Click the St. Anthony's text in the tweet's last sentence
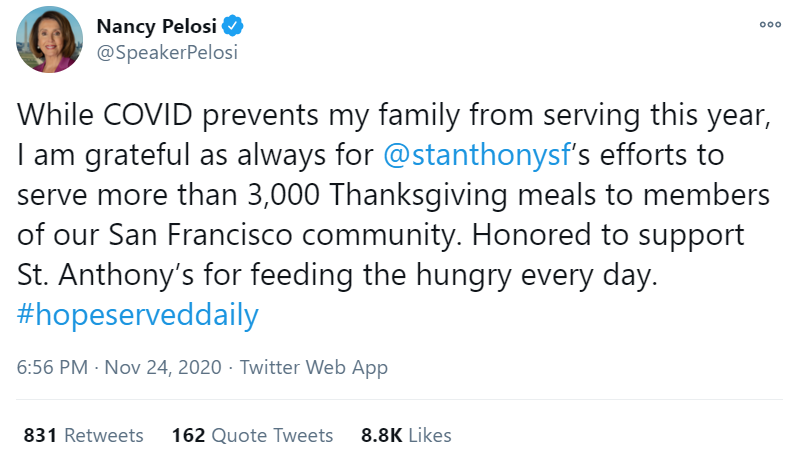The width and height of the screenshot is (793, 457). click(93, 276)
